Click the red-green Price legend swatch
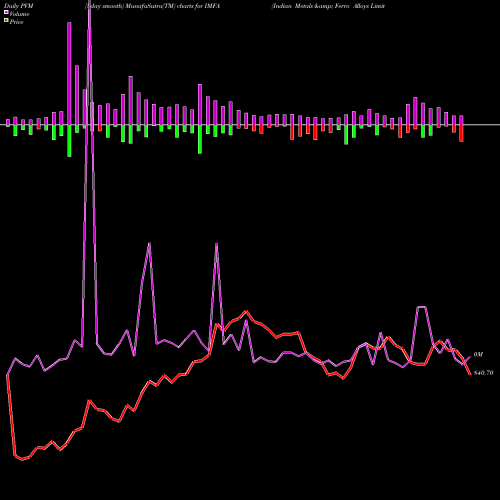500x500 pixels. [x=6, y=21]
